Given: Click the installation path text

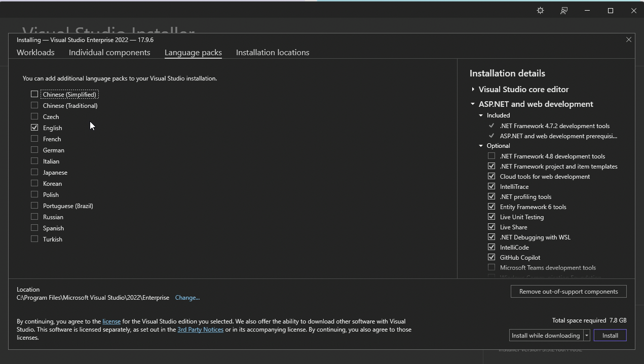Looking at the screenshot, I should coord(93,298).
